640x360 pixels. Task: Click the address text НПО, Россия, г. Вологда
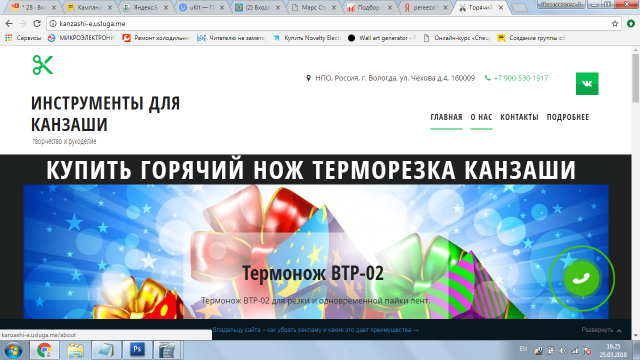coord(395,78)
